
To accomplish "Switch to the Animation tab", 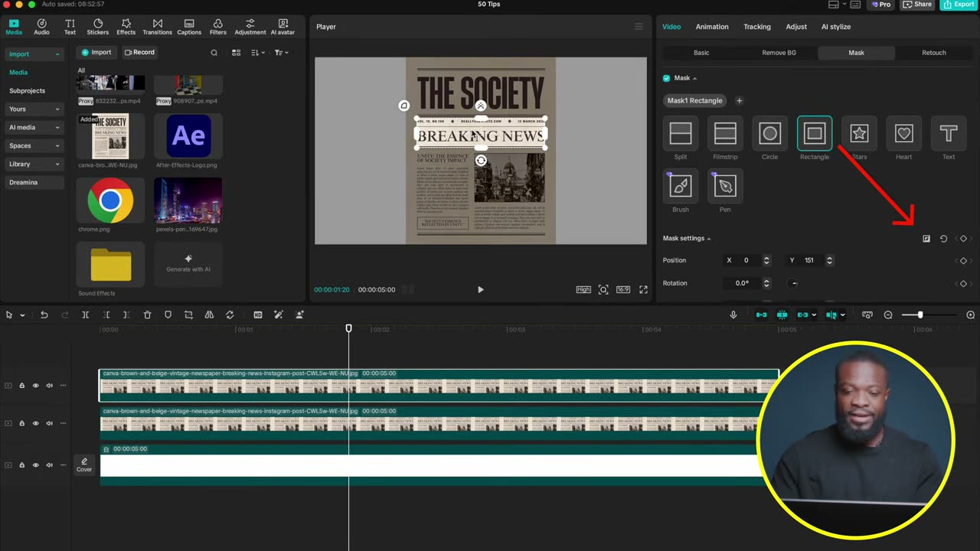I will pyautogui.click(x=712, y=27).
